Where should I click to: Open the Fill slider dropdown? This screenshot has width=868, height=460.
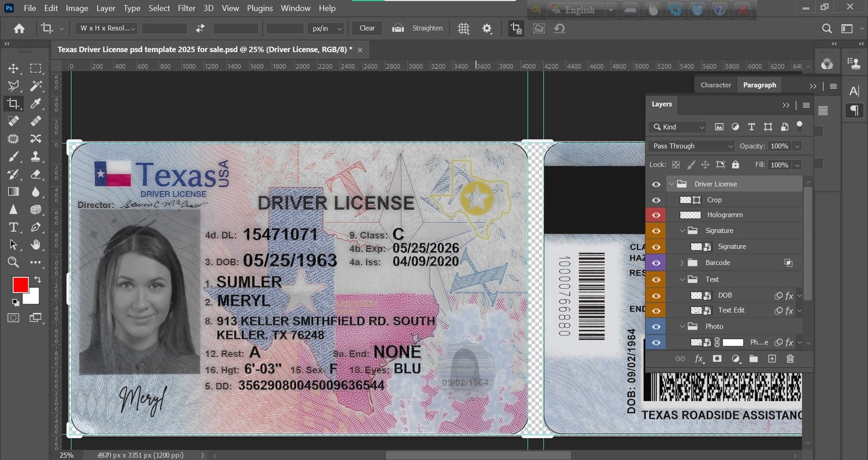tap(797, 165)
